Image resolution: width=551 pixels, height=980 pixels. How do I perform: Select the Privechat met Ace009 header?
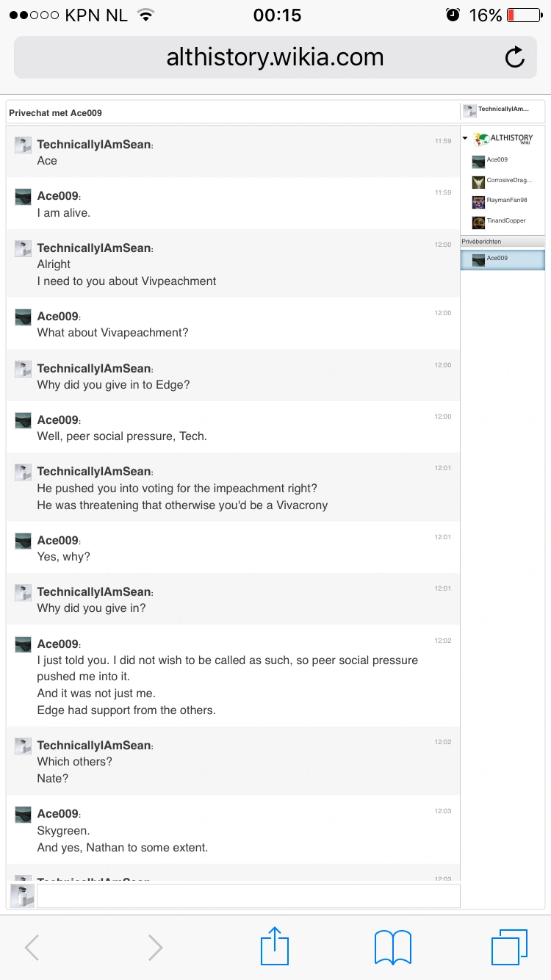tap(56, 113)
